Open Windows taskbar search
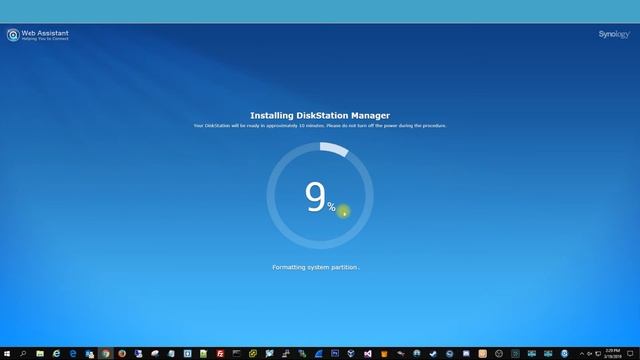640x360 pixels. (x=23, y=353)
